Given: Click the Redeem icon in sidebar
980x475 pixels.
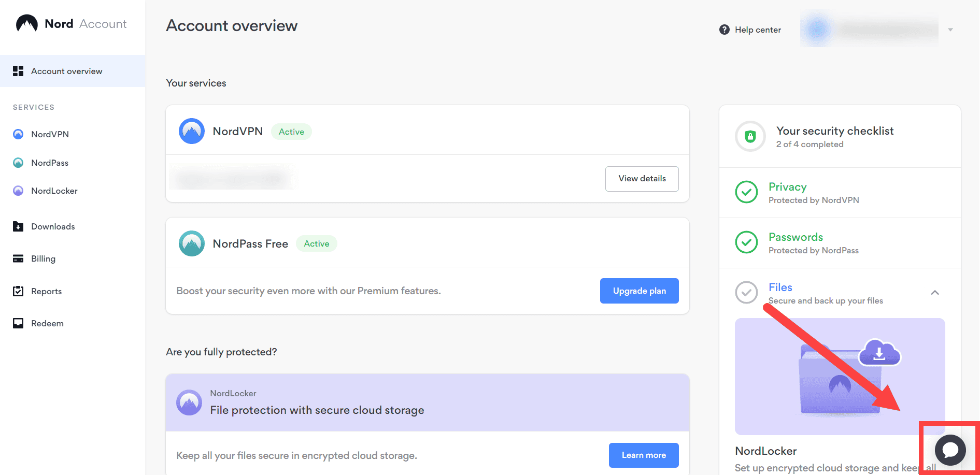Looking at the screenshot, I should (18, 323).
